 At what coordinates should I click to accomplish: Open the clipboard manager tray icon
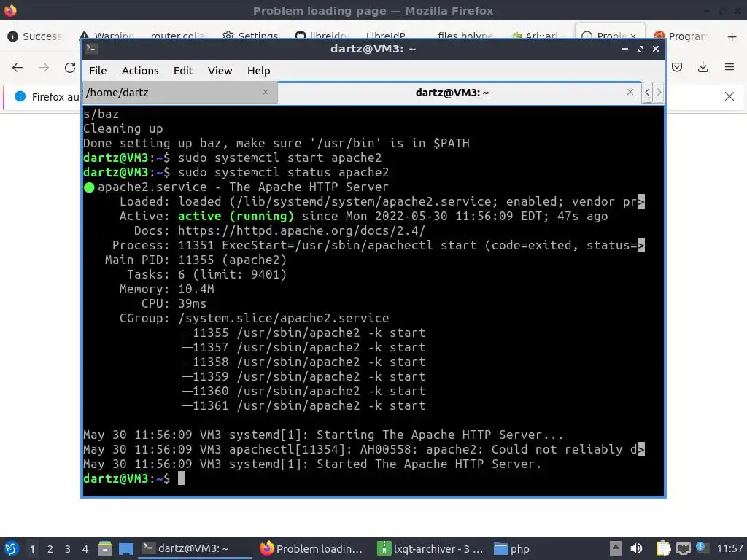point(663,548)
